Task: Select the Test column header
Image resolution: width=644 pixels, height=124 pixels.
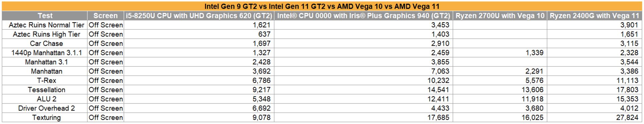Action: point(45,16)
